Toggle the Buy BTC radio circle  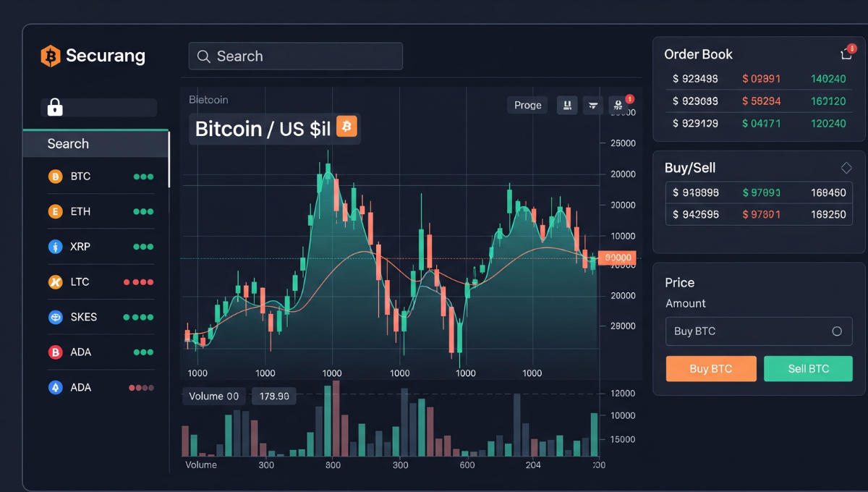[x=837, y=331]
